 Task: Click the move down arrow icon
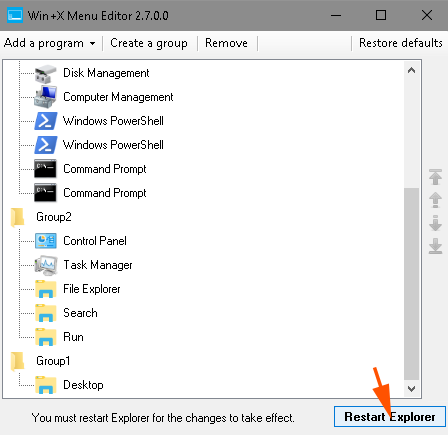435,223
